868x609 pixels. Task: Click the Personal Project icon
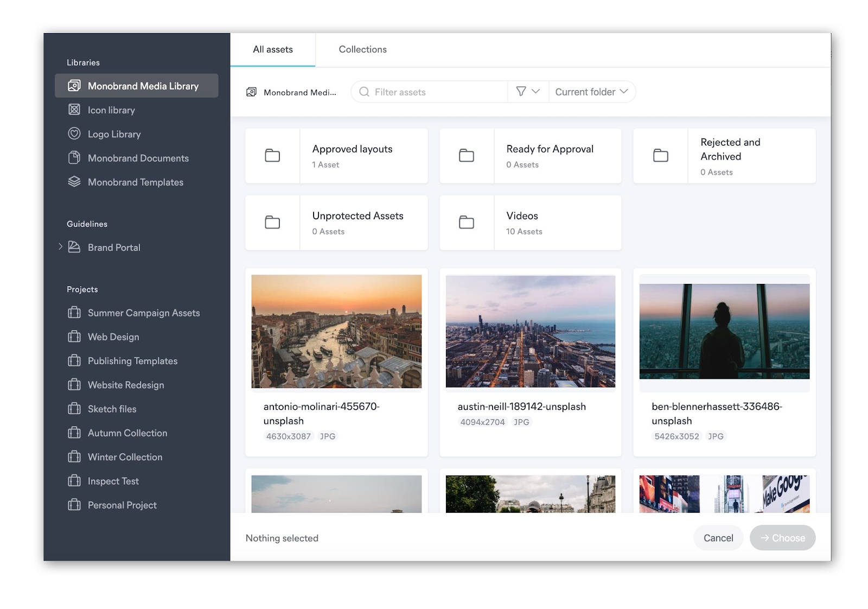(x=74, y=504)
